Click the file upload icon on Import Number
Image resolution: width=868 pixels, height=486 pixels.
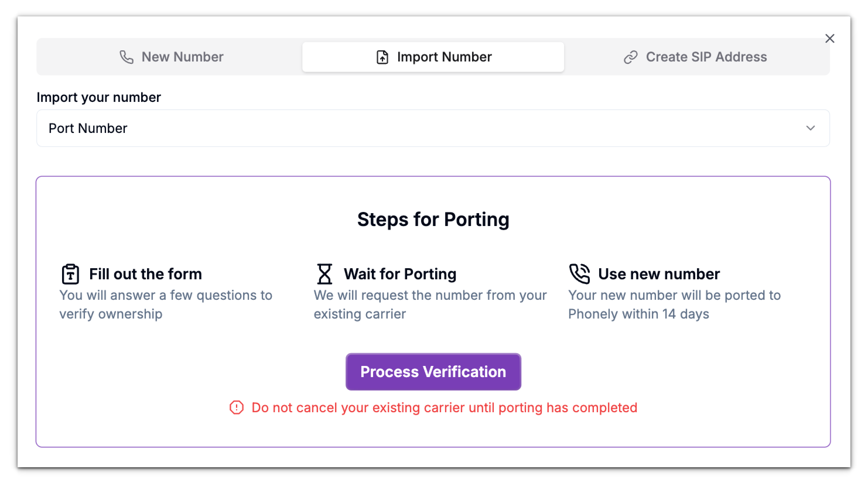click(x=382, y=57)
